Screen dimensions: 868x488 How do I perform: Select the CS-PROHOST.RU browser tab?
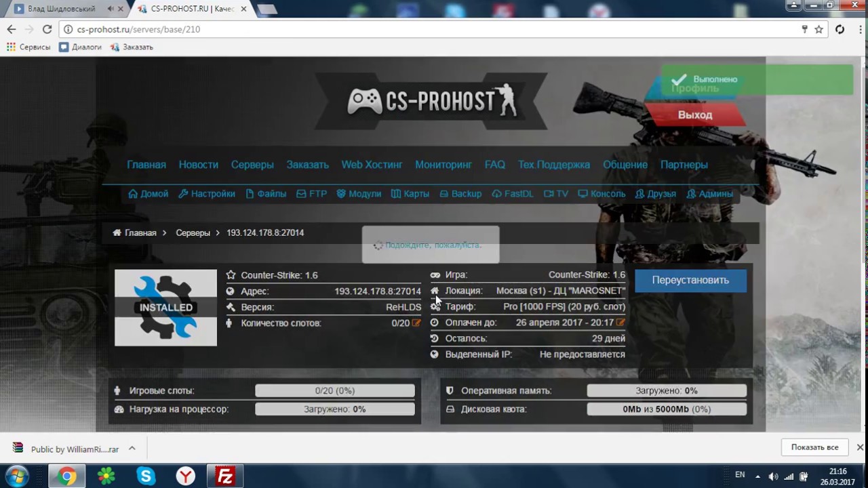[193, 9]
